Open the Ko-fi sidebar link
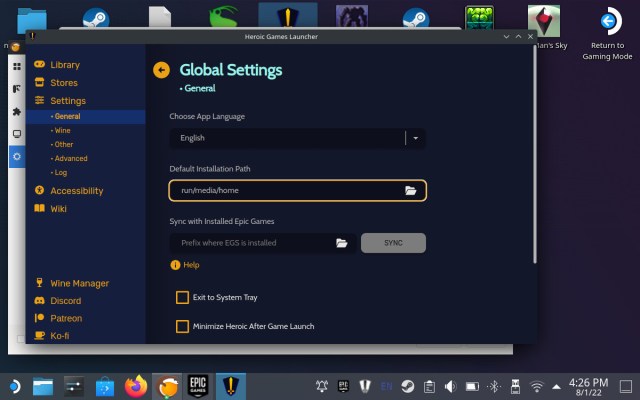 pyautogui.click(x=51, y=336)
